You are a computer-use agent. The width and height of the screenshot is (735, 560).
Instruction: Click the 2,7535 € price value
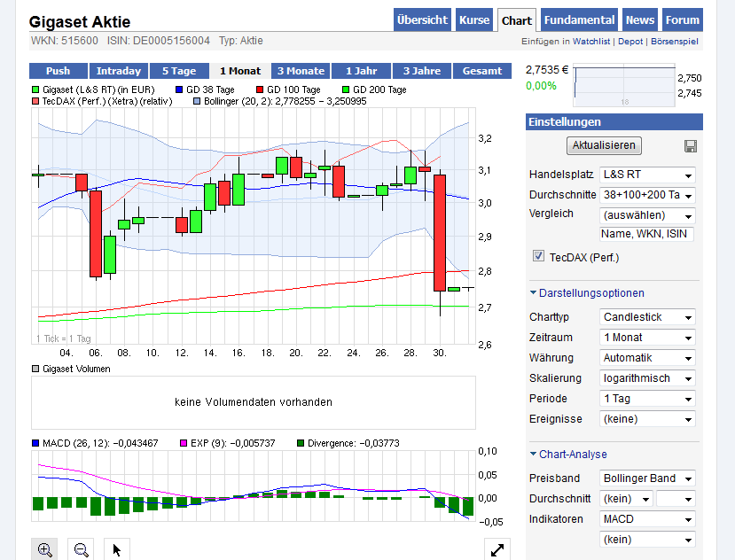coord(547,70)
